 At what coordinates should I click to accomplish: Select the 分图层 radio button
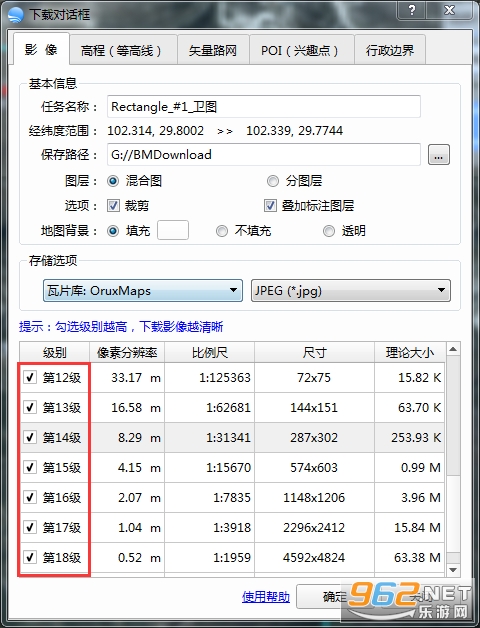(x=273, y=181)
